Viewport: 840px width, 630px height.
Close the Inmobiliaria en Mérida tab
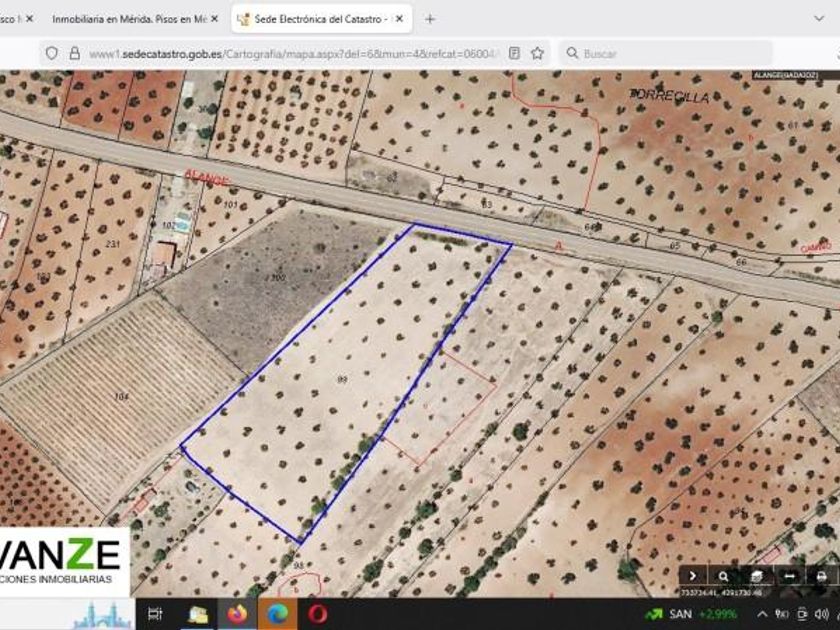214,19
